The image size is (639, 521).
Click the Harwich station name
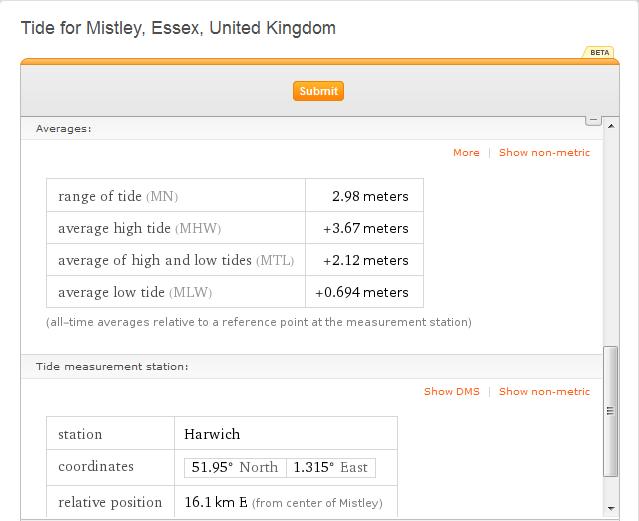212,434
